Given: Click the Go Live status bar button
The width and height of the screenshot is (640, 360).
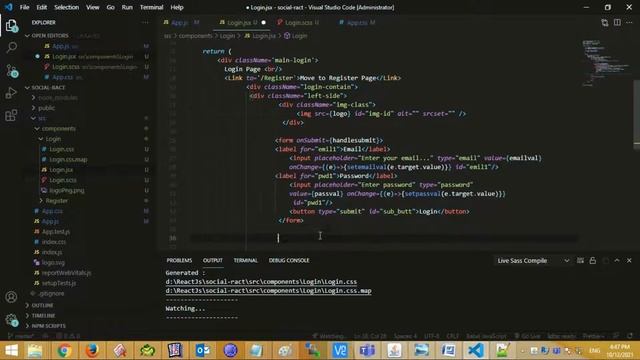Looking at the screenshot, I should [527, 336].
